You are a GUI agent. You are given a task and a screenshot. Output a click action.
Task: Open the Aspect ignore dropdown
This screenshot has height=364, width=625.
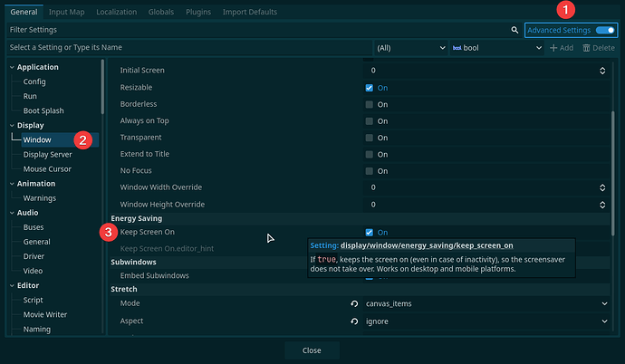coord(486,321)
